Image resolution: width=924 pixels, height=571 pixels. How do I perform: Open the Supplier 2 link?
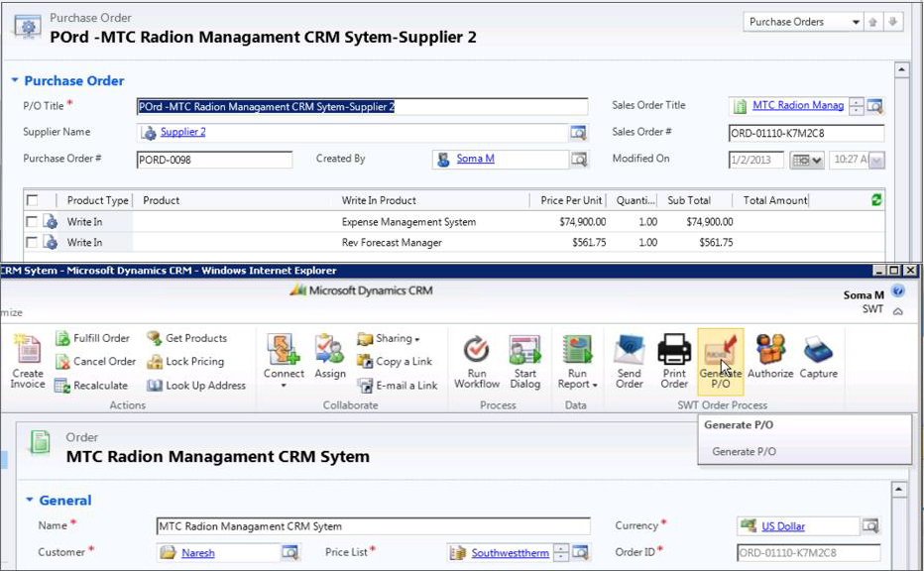point(183,132)
